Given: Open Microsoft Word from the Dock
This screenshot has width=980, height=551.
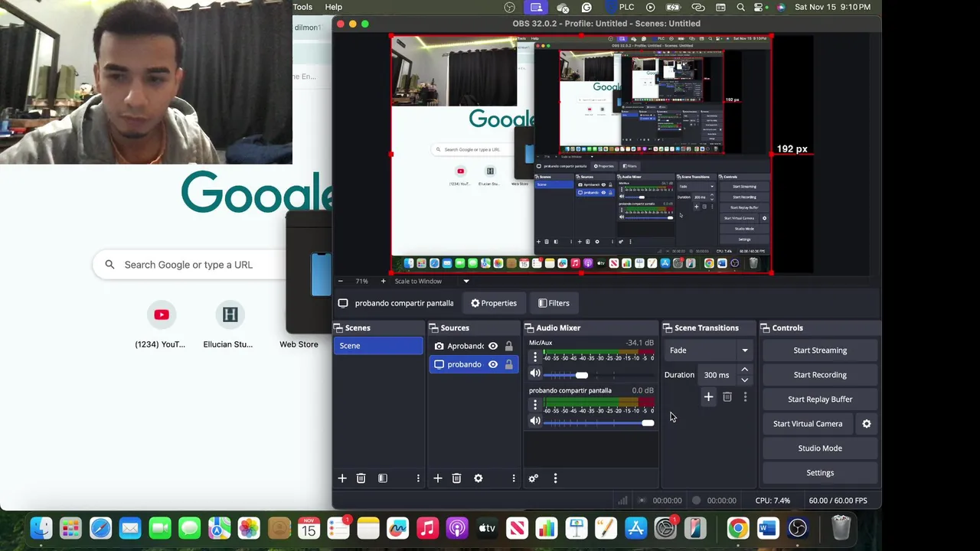Looking at the screenshot, I should pyautogui.click(x=768, y=528).
